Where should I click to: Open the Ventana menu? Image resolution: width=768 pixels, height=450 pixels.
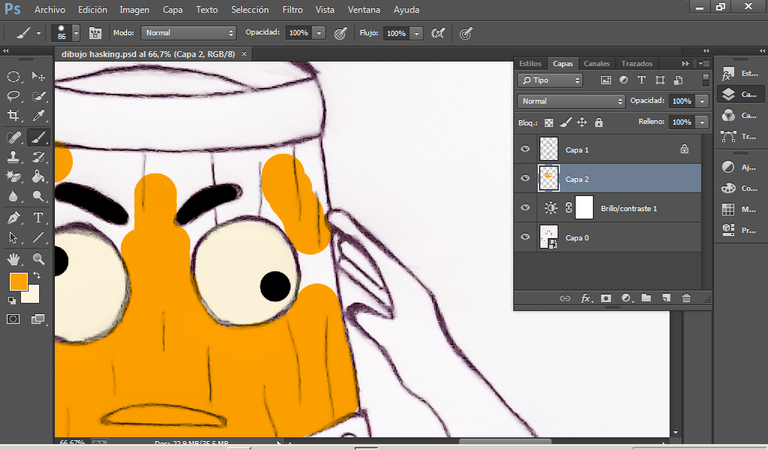[364, 10]
